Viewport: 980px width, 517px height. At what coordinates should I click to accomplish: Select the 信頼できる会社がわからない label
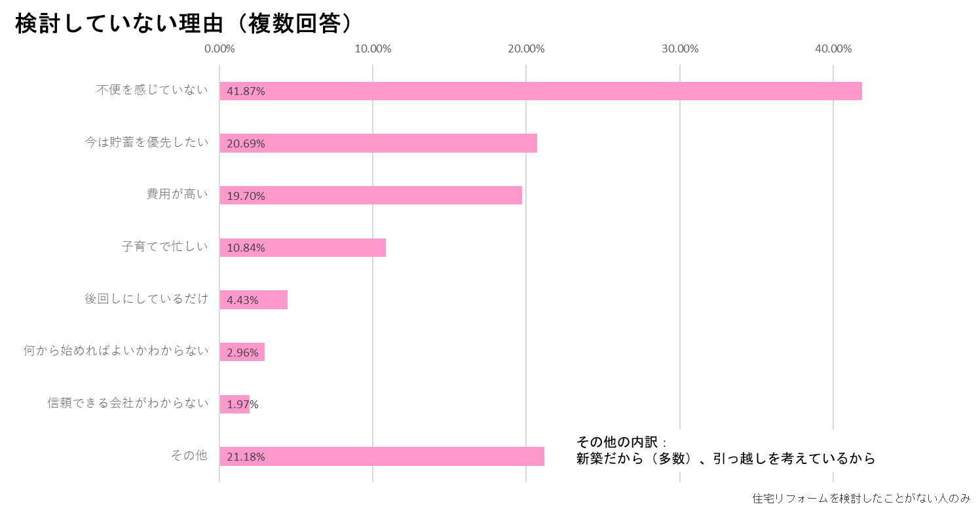(x=128, y=403)
